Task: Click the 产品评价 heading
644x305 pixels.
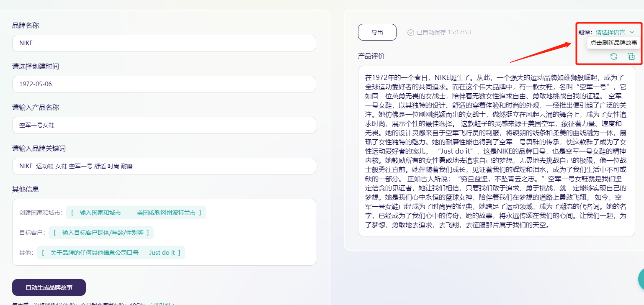Action: (371, 56)
